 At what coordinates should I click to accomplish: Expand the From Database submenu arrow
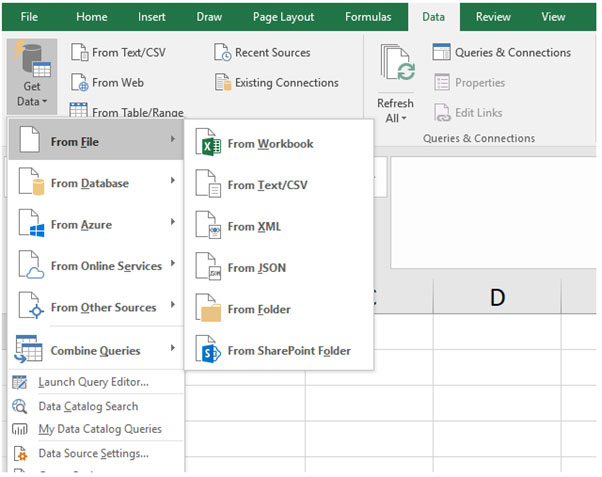[x=173, y=180]
